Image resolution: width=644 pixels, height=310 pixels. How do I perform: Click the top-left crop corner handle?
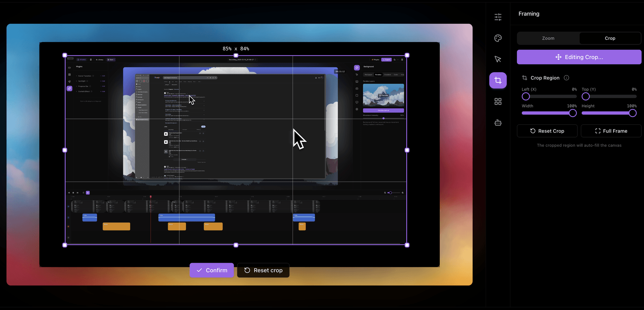tap(65, 55)
